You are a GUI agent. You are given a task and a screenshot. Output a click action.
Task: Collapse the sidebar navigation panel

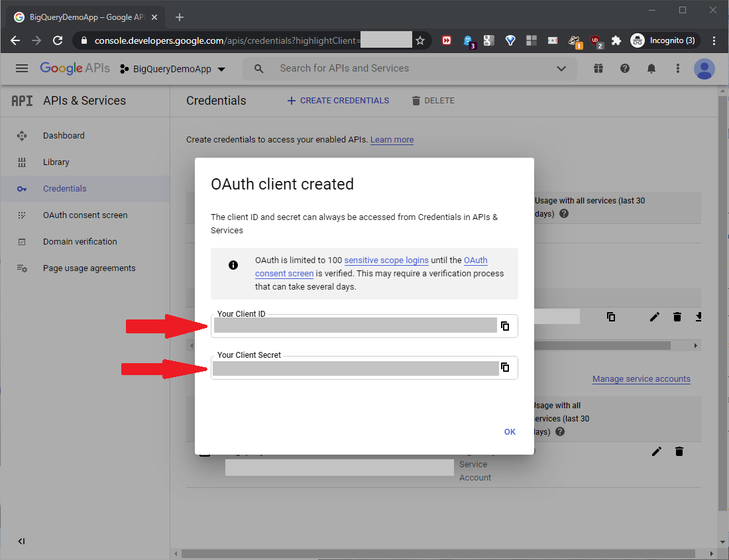coord(21,541)
